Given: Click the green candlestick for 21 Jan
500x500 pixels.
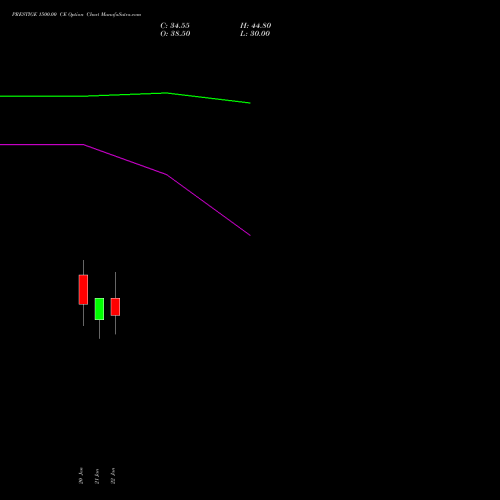Looking at the screenshot, I should [99, 309].
